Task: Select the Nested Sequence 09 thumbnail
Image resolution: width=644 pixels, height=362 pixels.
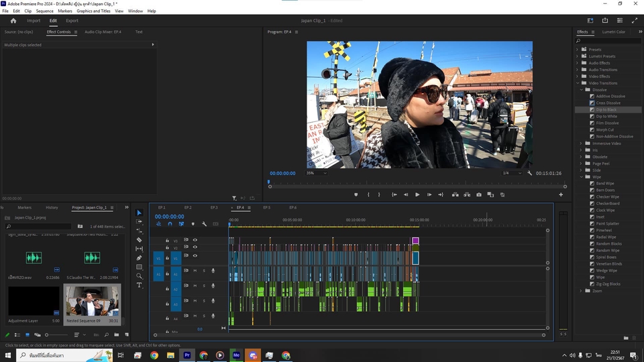Action: 92,300
